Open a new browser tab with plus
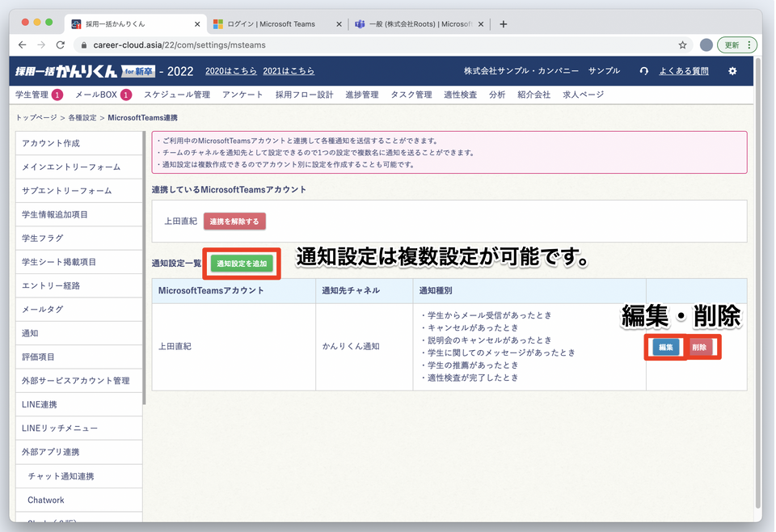The height and width of the screenshot is (532, 776). click(x=504, y=23)
